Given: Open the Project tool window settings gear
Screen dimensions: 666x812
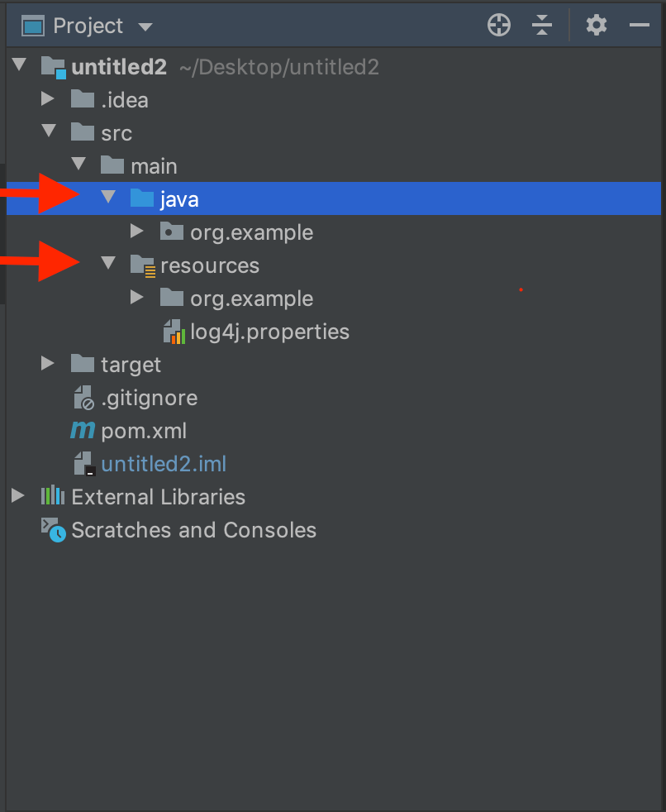Looking at the screenshot, I should tap(597, 25).
